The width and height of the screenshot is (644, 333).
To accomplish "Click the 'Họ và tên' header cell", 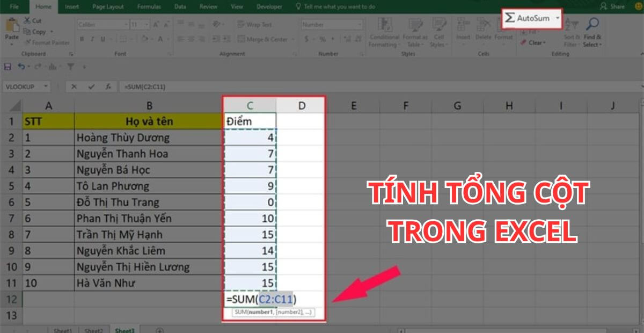I will [149, 121].
